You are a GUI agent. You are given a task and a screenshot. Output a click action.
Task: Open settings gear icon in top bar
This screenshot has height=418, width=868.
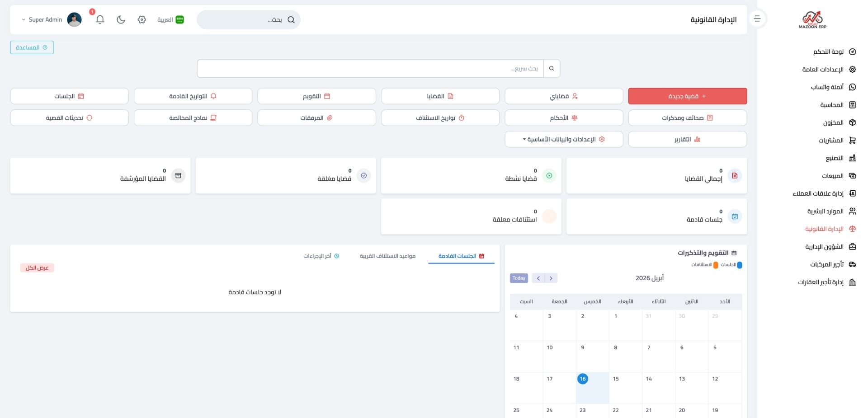142,19
